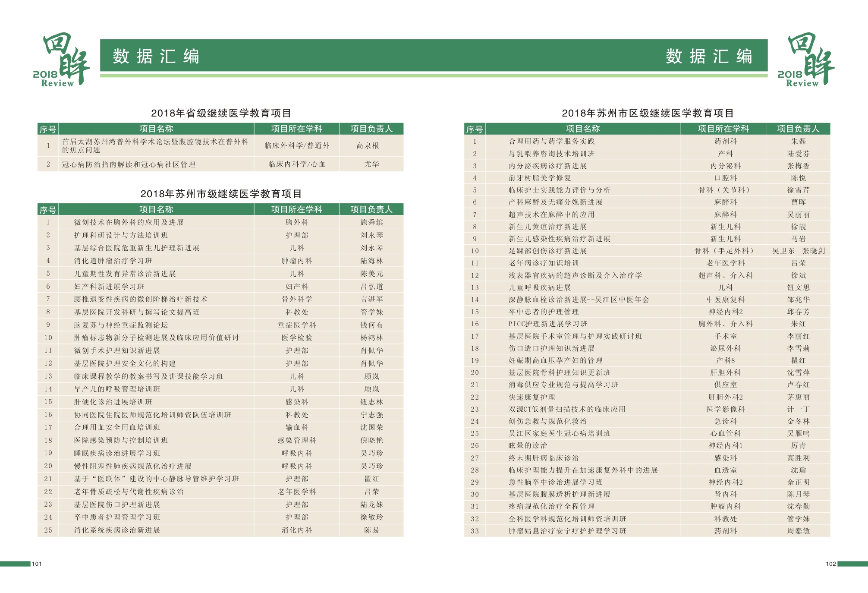The width and height of the screenshot is (868, 593).
Task: Click 合理用药与药学服务实践 in district table
Action: [551, 141]
